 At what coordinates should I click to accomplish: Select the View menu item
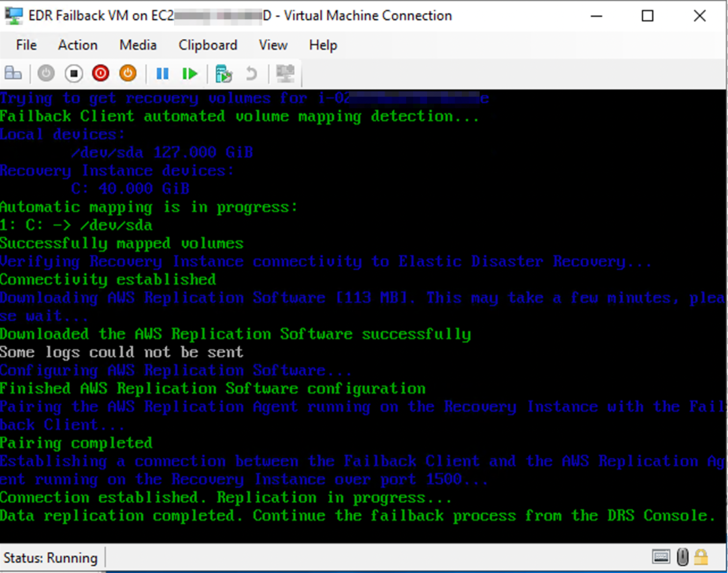coord(273,45)
